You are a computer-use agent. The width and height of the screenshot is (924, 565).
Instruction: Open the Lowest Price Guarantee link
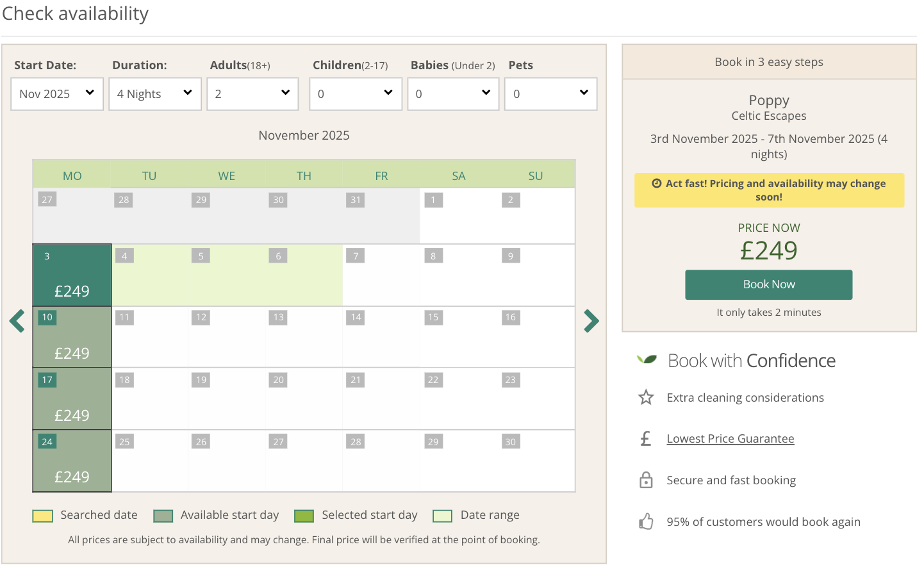(730, 439)
